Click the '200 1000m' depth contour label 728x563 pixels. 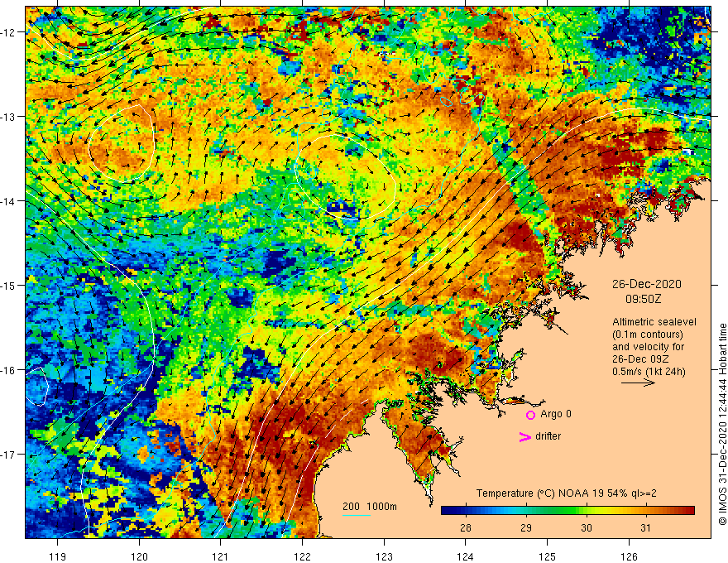coord(370,507)
